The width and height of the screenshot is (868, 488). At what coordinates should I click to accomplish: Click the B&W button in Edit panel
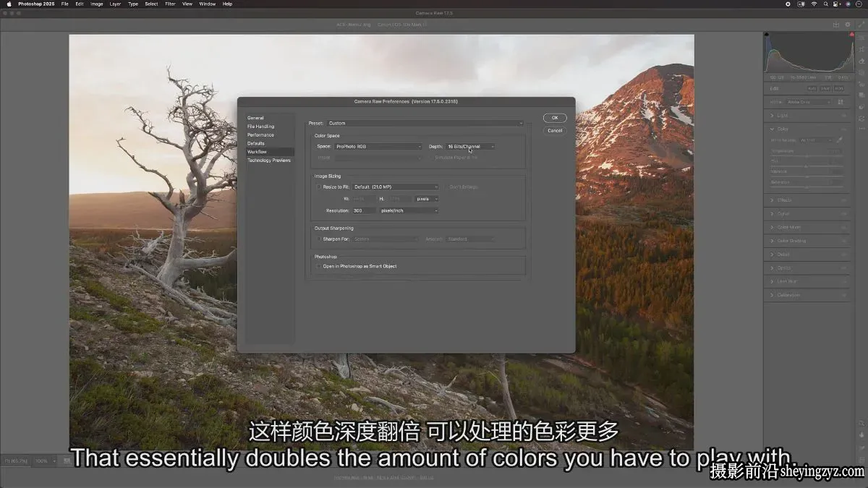[x=825, y=88]
